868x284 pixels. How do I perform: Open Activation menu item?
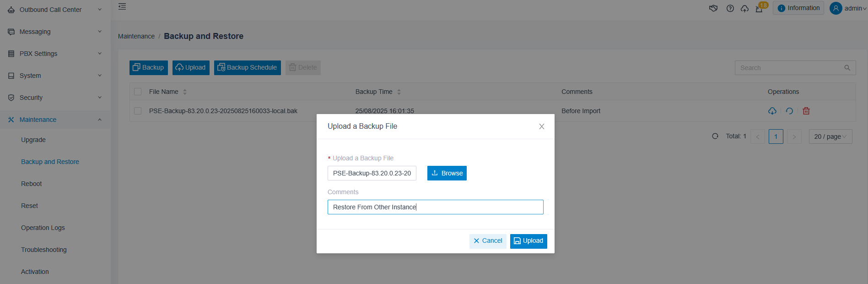point(35,272)
